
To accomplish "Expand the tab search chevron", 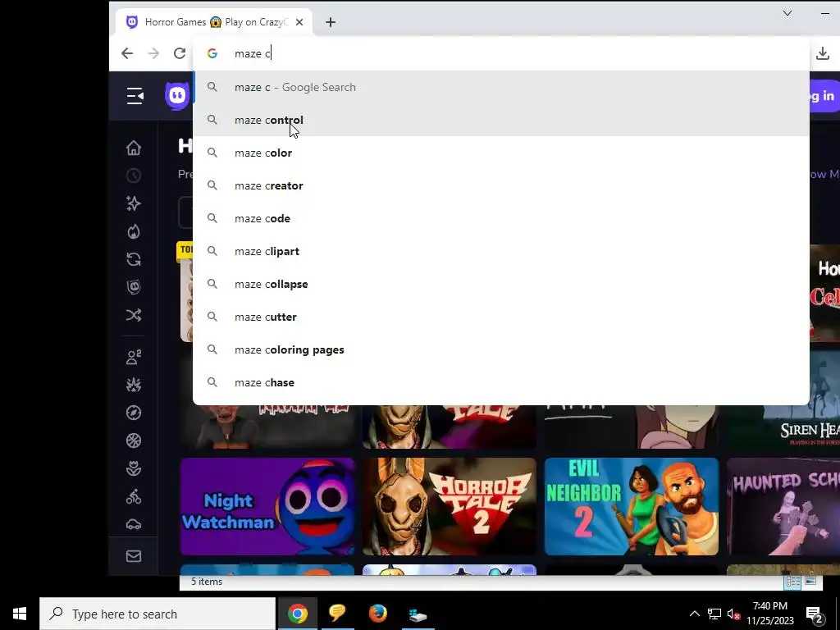I will 787,13.
